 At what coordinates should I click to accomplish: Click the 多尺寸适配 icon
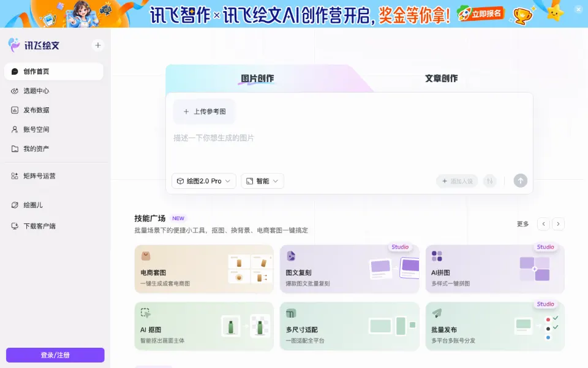coord(291,313)
